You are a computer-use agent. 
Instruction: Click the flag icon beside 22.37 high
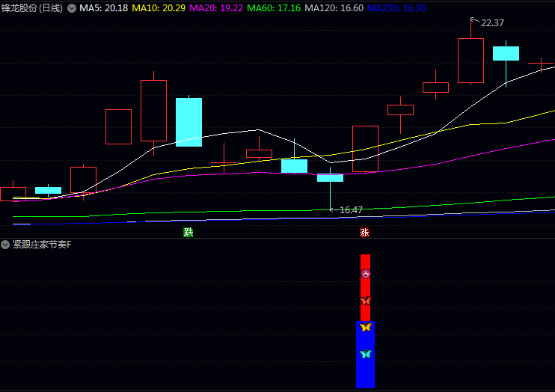point(473,22)
